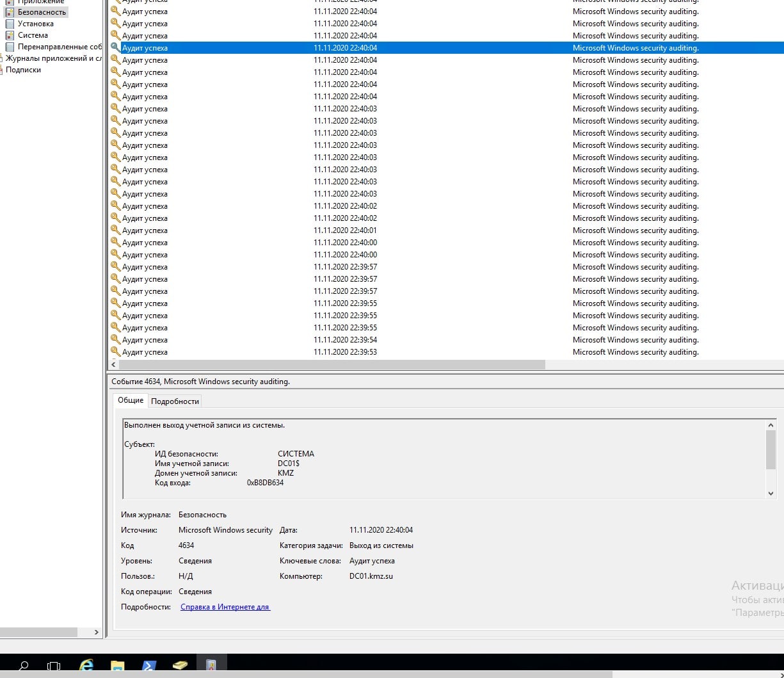Viewport: 784px width, 678px height.
Task: Click the Дата value 11.11.2020 22:40:04
Action: tap(381, 530)
